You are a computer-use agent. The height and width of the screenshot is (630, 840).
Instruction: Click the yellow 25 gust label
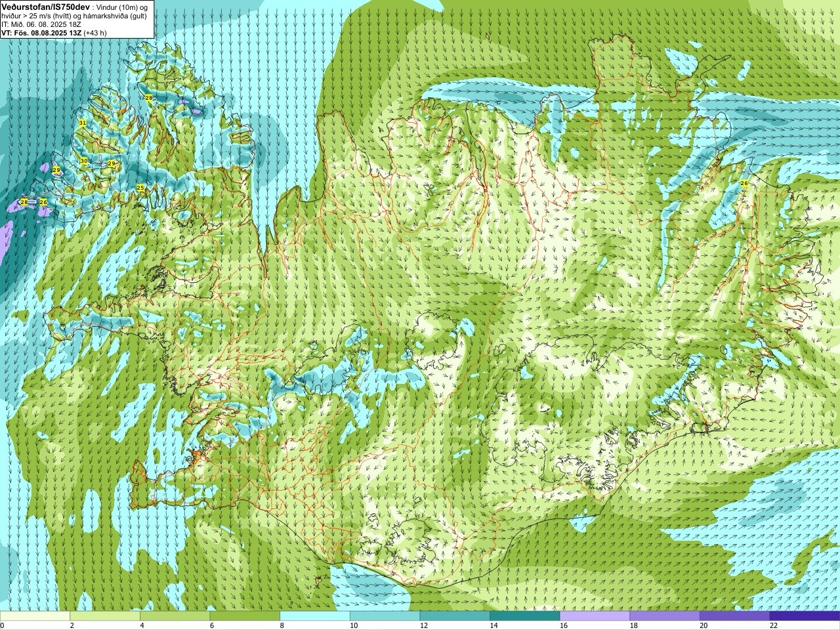tap(140, 188)
